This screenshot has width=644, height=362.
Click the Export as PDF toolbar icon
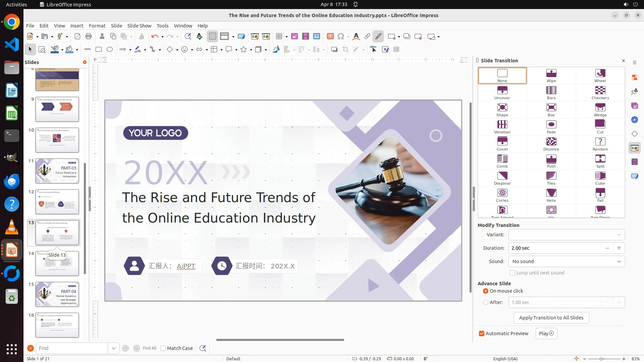pos(77,37)
